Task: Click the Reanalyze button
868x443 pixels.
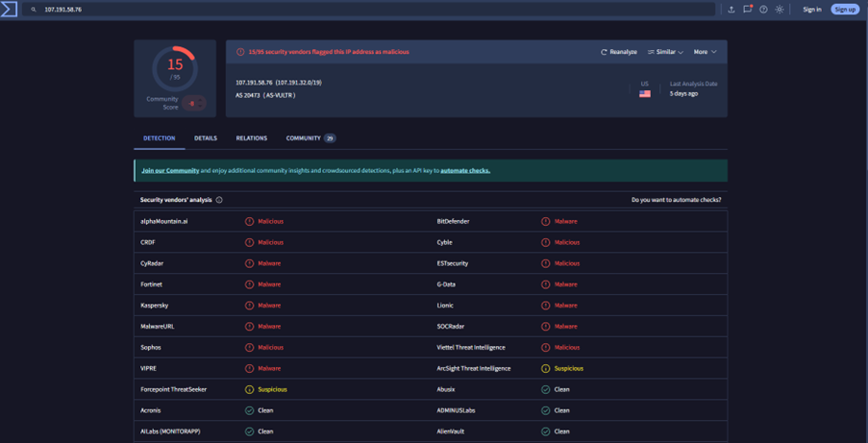Action: click(619, 52)
